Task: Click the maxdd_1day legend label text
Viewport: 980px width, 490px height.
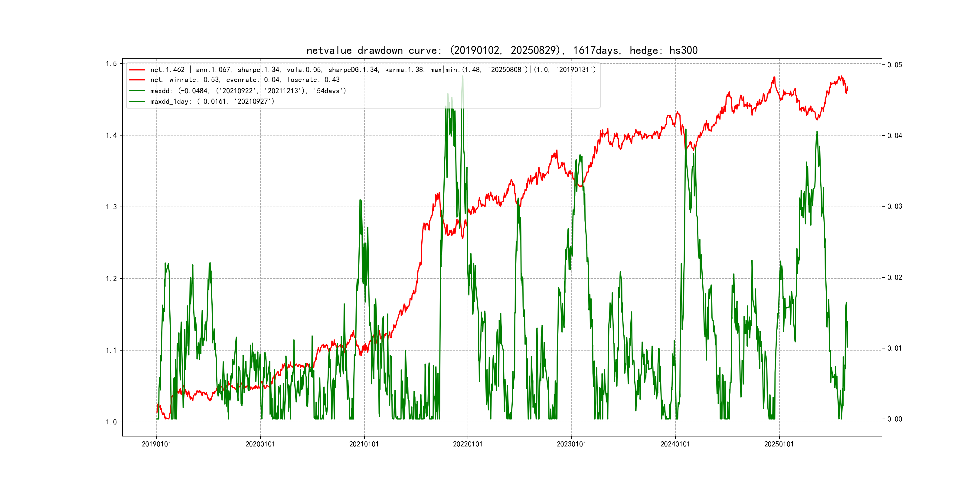Action: click(212, 101)
